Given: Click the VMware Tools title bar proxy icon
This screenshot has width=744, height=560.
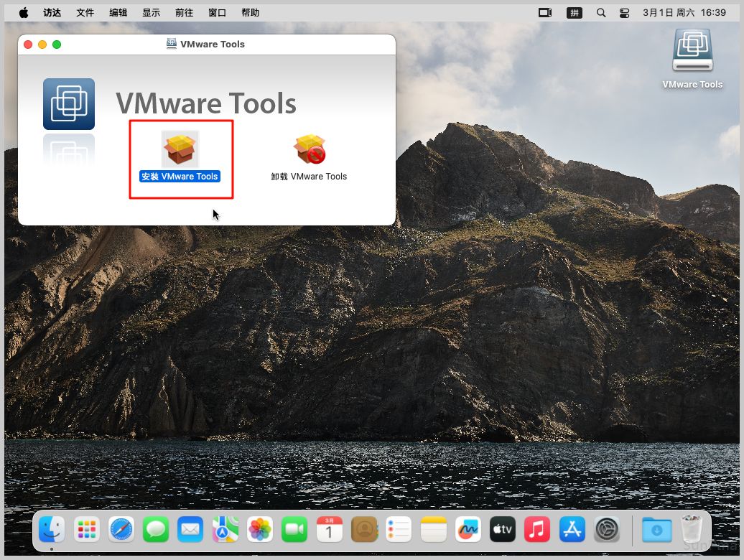Looking at the screenshot, I should click(171, 44).
